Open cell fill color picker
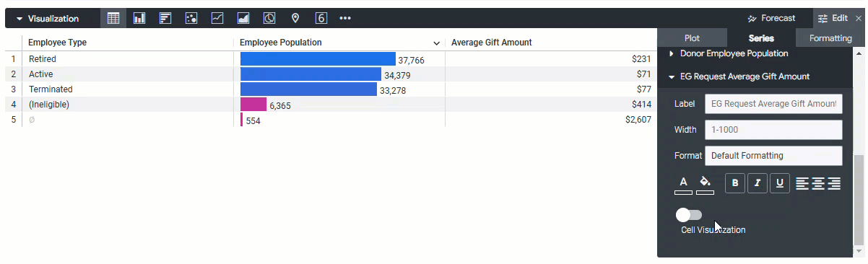 click(706, 184)
